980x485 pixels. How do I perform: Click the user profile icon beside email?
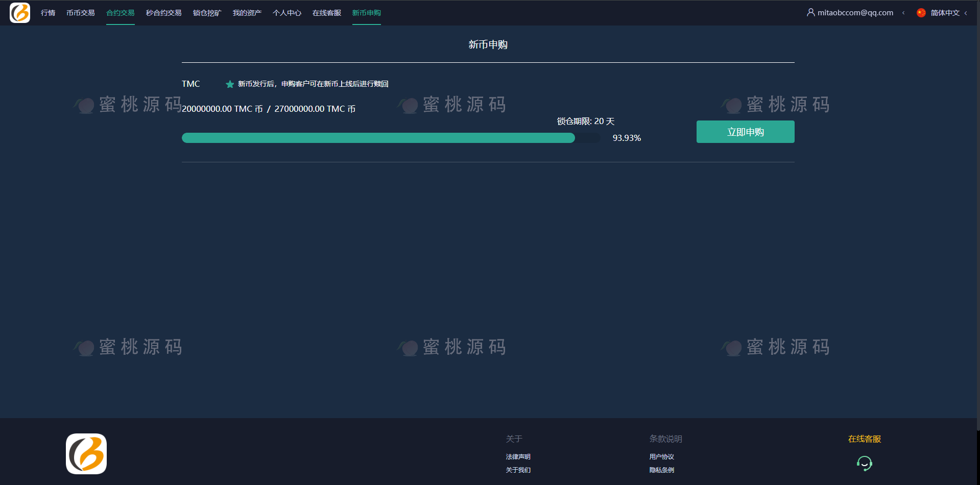810,12
